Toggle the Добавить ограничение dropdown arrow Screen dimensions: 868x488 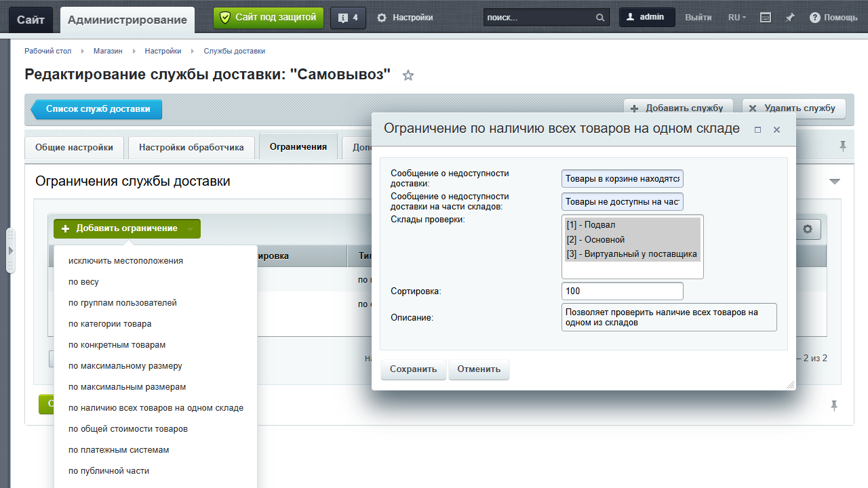pos(191,229)
